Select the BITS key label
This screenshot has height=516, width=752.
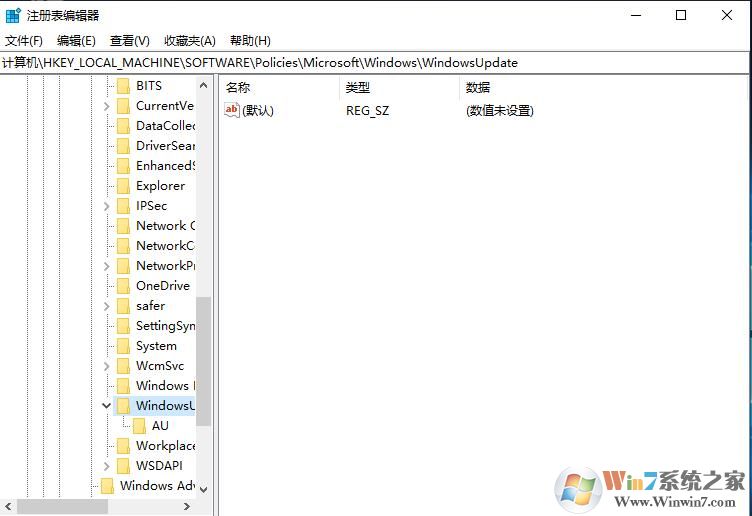click(x=149, y=86)
